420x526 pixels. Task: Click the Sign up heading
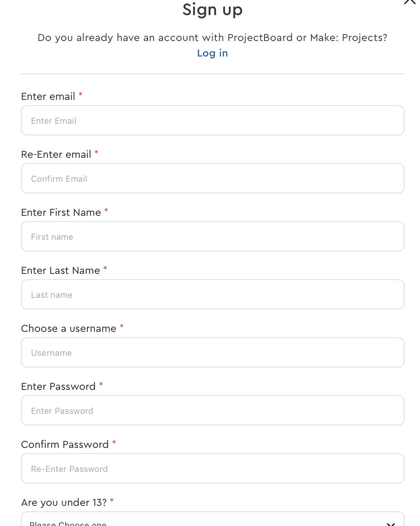(x=212, y=10)
